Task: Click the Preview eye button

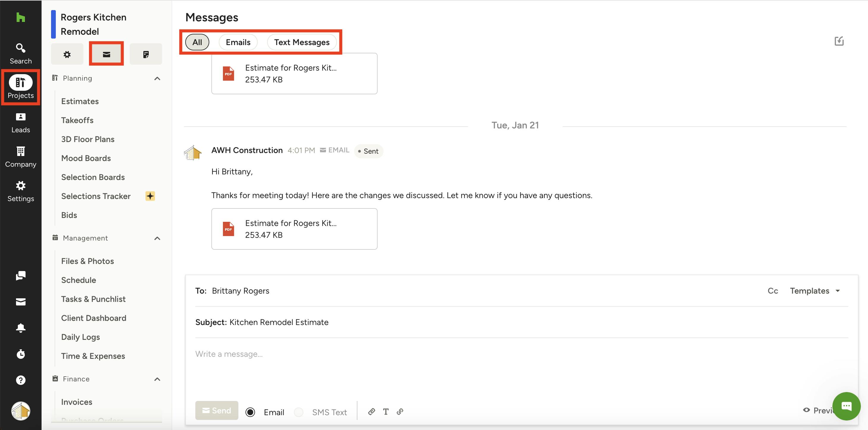Action: (819, 410)
